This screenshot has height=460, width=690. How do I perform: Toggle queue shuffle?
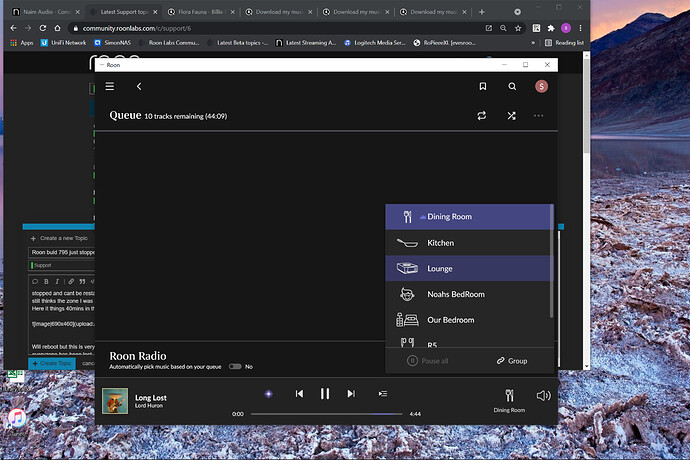511,116
